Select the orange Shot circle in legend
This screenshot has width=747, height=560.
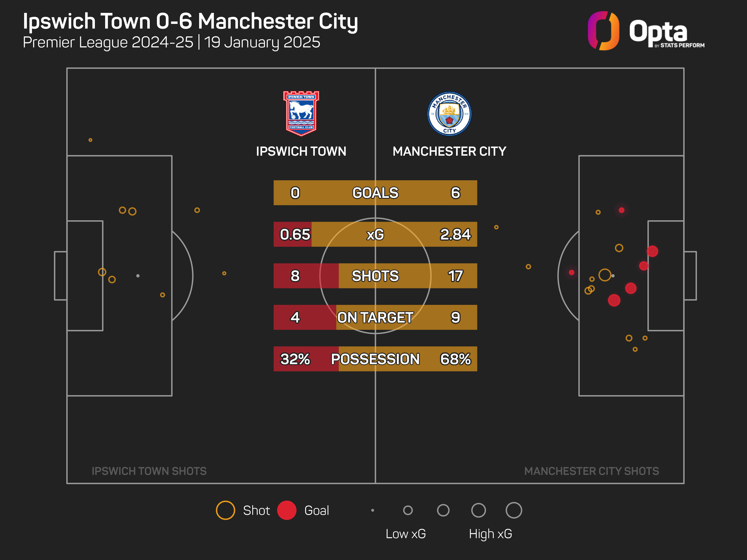tap(225, 510)
